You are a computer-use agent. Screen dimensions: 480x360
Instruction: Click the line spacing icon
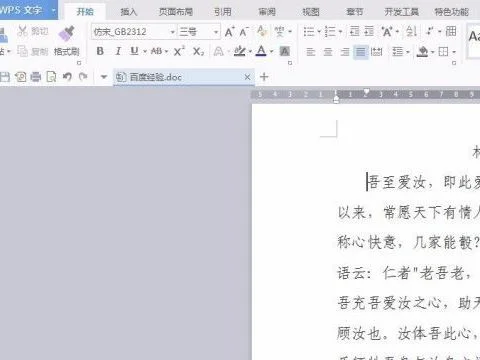[x=397, y=52]
